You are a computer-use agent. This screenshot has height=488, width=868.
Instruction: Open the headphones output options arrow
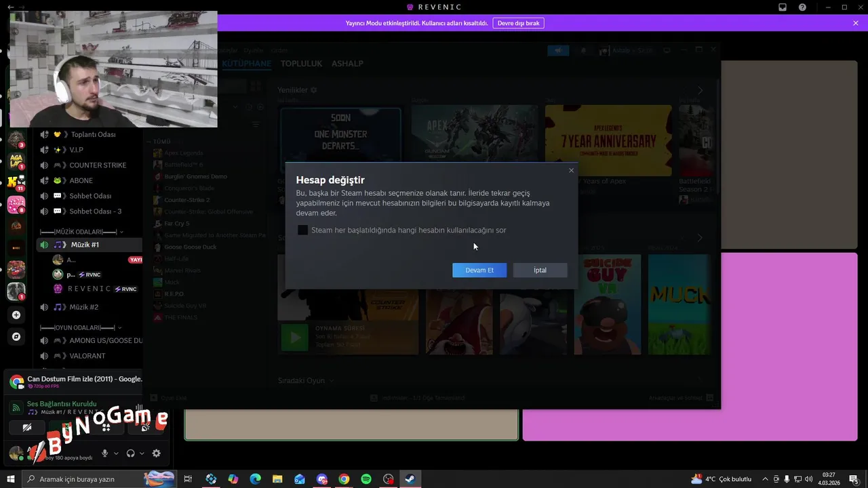tap(142, 453)
